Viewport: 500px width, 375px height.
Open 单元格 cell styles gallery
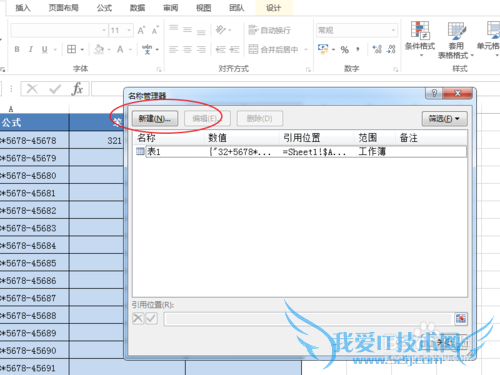click(x=489, y=39)
